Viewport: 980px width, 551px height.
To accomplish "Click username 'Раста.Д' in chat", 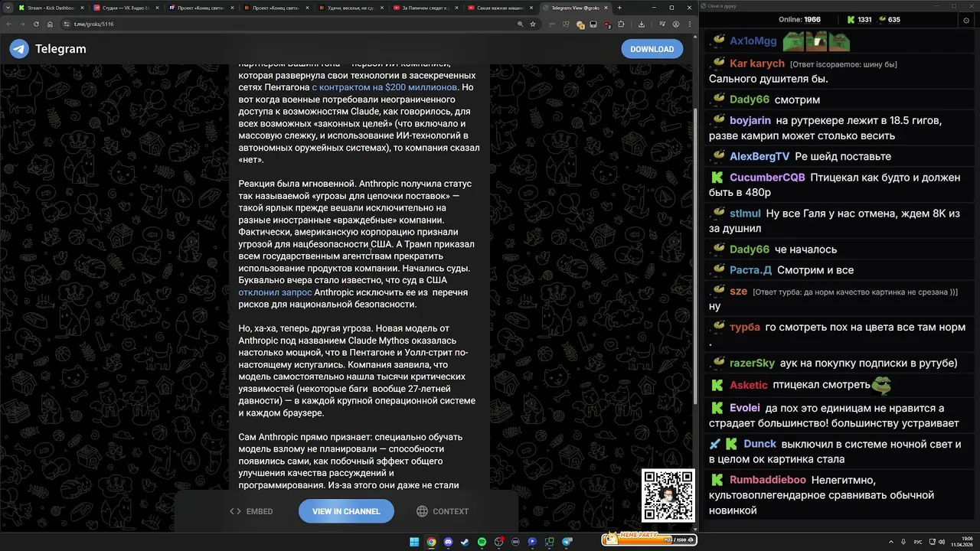I will pos(750,270).
